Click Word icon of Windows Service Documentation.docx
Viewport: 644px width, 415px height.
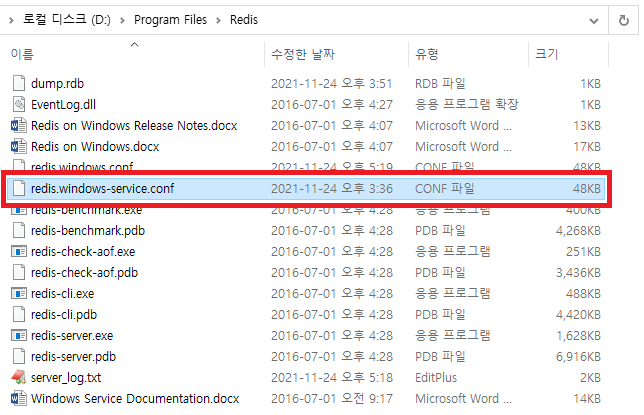tap(18, 398)
